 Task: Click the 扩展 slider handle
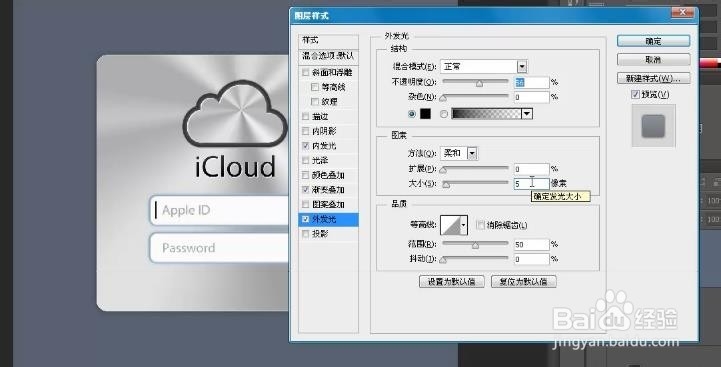[x=443, y=170]
